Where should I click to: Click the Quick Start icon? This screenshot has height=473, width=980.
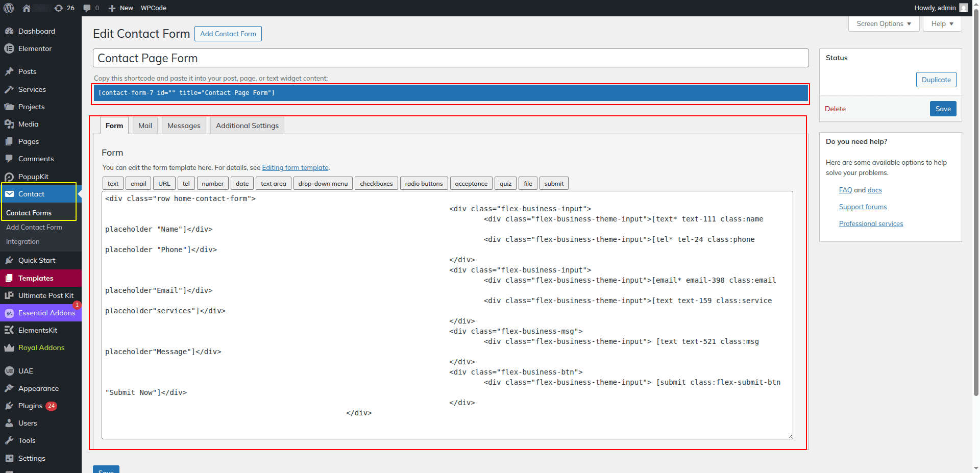pos(9,260)
